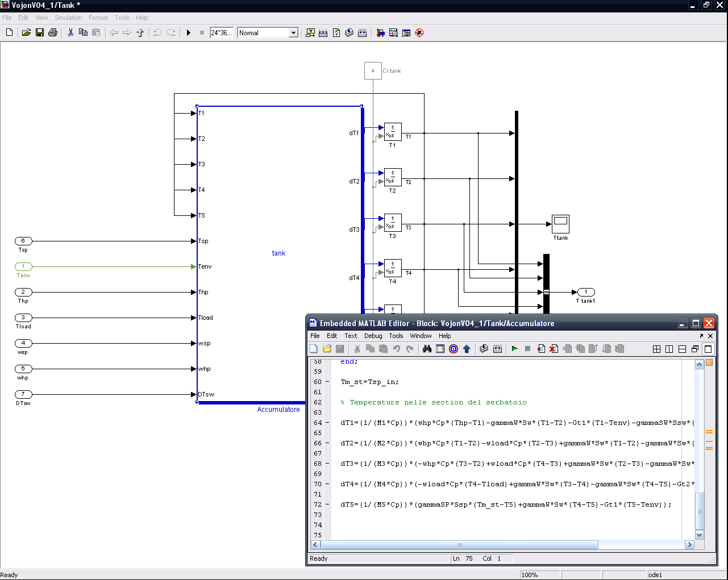The image size is (728, 580).
Task: Open the Text menu in Embedded MATLAB Editor
Action: point(351,336)
